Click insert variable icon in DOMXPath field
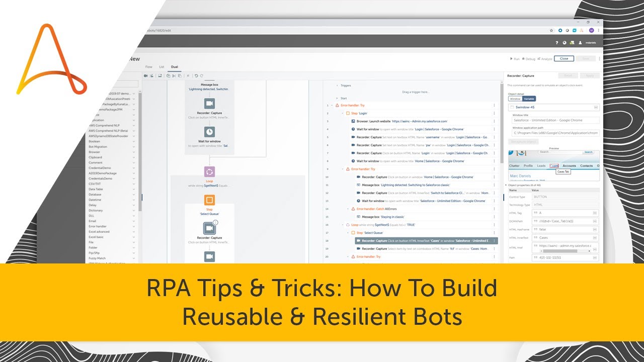Screen dimensions: 644x362 595,221
